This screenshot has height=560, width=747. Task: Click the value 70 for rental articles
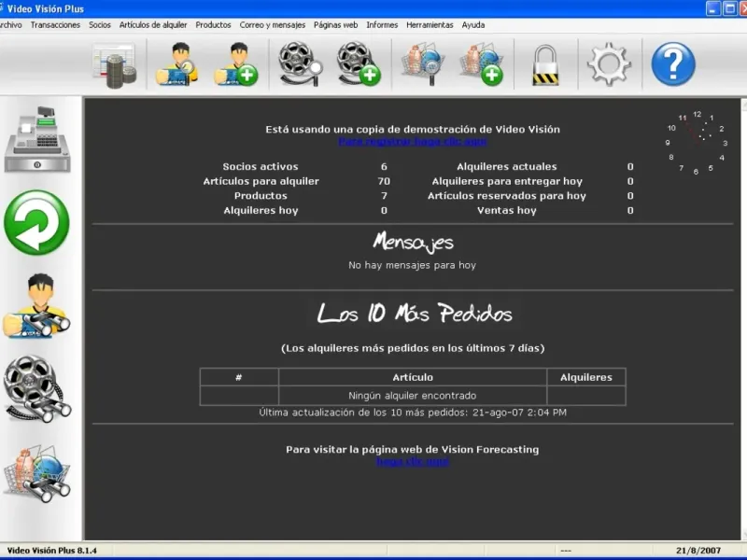tap(384, 181)
